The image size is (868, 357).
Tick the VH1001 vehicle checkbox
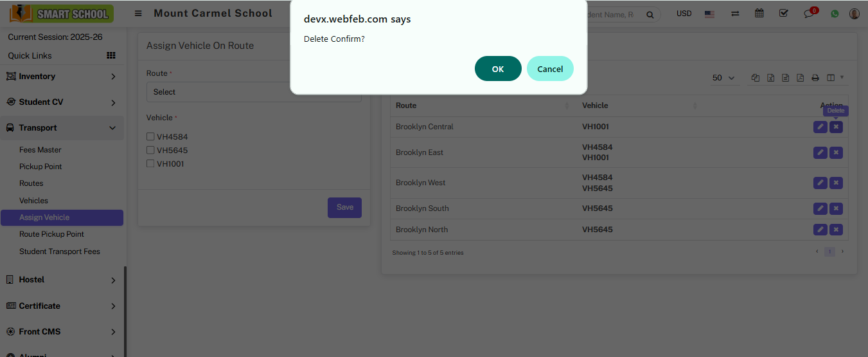pos(150,163)
